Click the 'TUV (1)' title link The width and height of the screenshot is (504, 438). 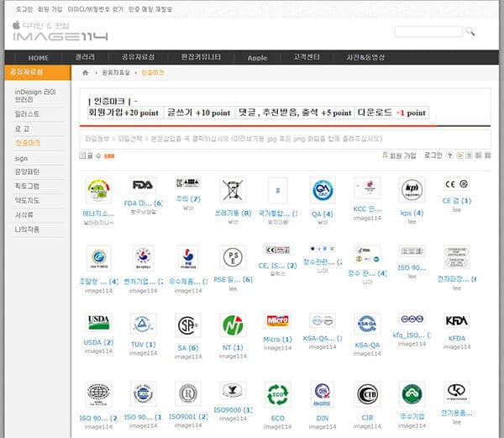pos(143,345)
